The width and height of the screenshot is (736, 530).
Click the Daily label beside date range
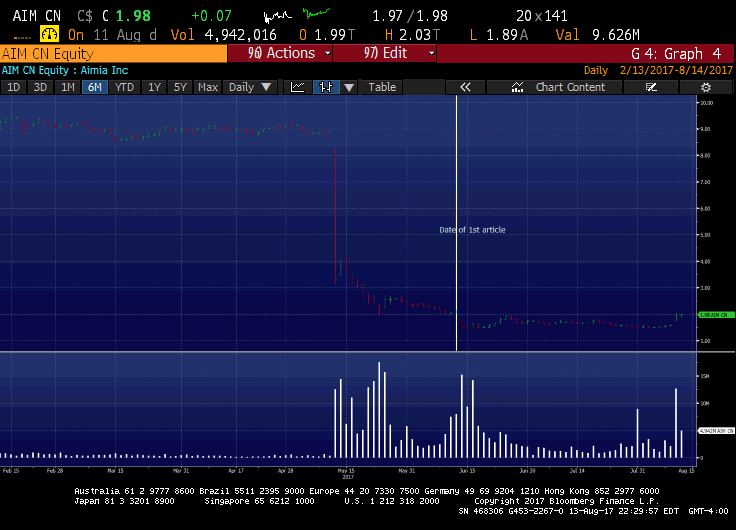(596, 70)
